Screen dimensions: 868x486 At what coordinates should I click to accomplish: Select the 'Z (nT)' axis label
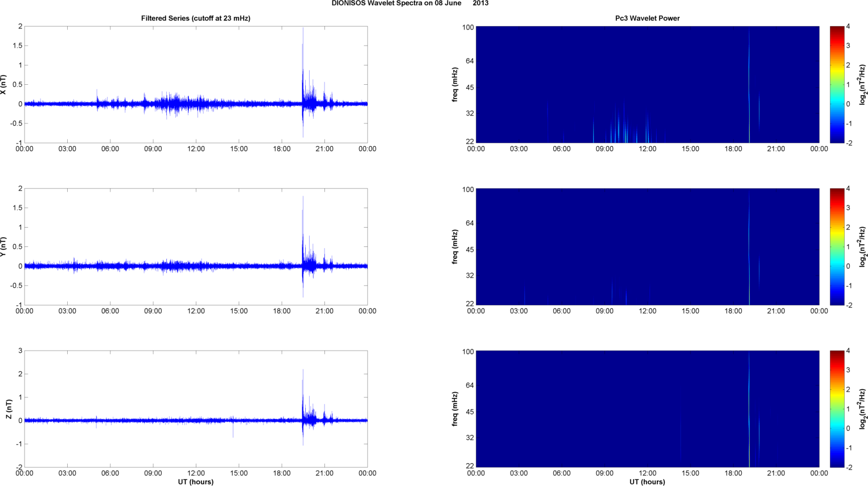tap(9, 409)
